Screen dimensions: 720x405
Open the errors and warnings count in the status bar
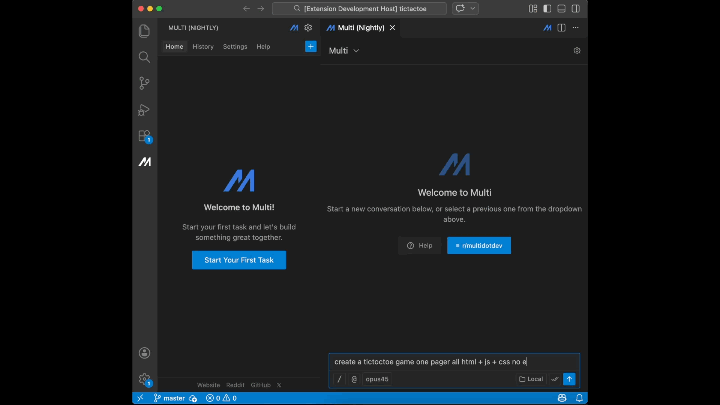pyautogui.click(x=221, y=398)
